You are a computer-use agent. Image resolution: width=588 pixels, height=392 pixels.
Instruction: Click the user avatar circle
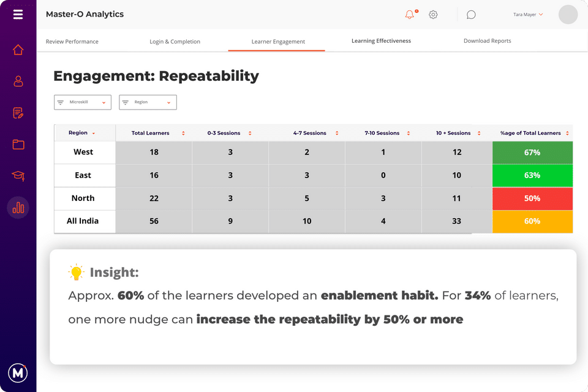pos(568,15)
